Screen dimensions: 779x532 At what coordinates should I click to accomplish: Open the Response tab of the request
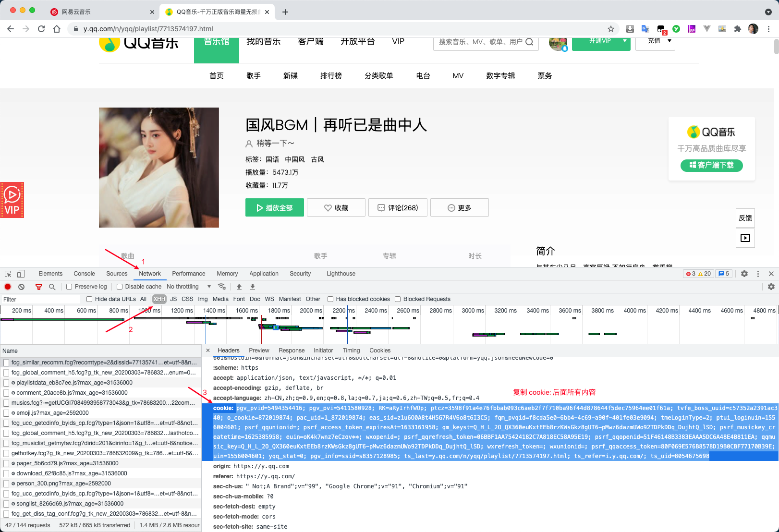(292, 350)
